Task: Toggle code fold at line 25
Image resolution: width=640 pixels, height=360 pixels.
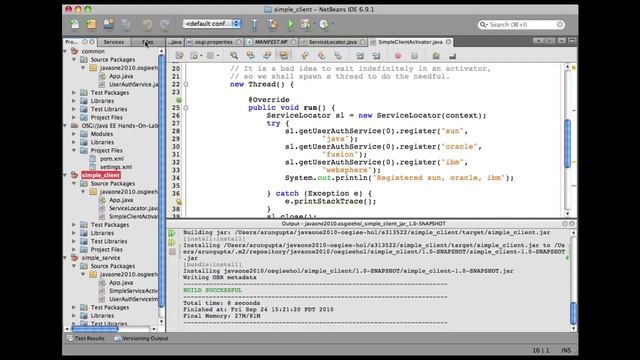Action: click(186, 108)
